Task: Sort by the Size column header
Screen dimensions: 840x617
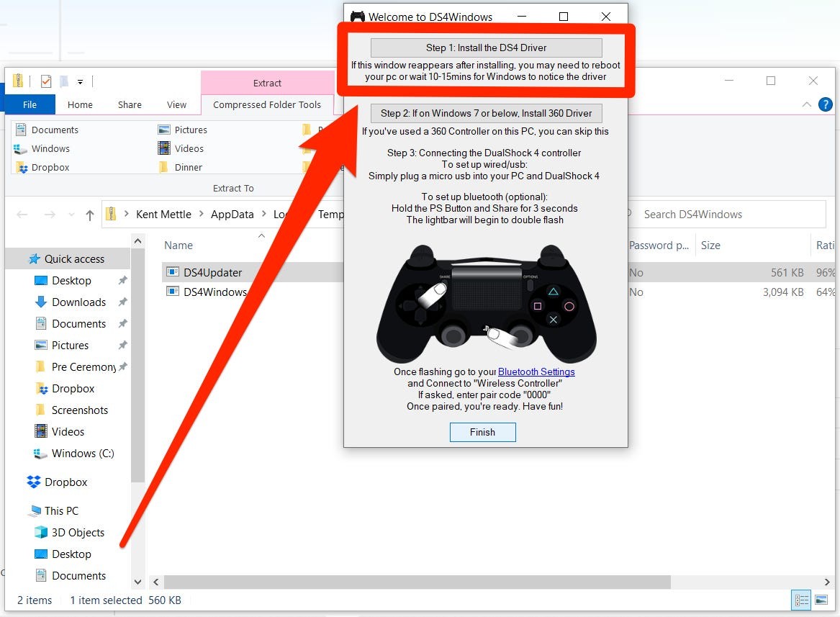Action: tap(710, 246)
